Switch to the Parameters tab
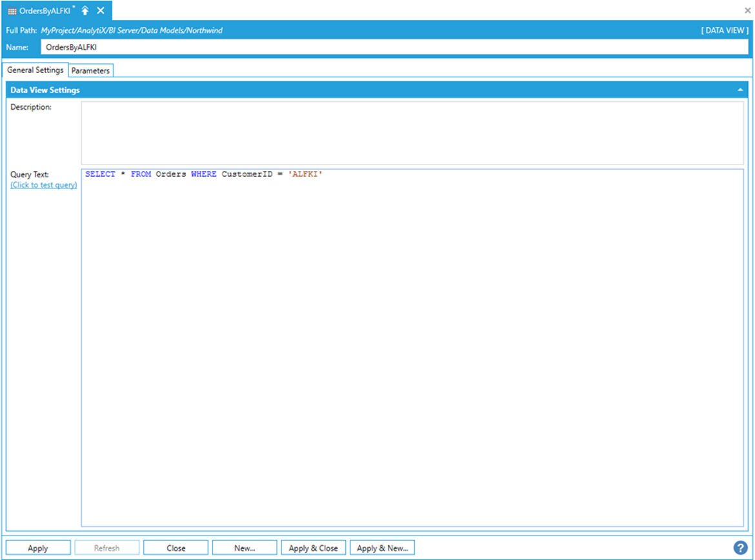Image resolution: width=755 pixels, height=560 pixels. point(90,70)
